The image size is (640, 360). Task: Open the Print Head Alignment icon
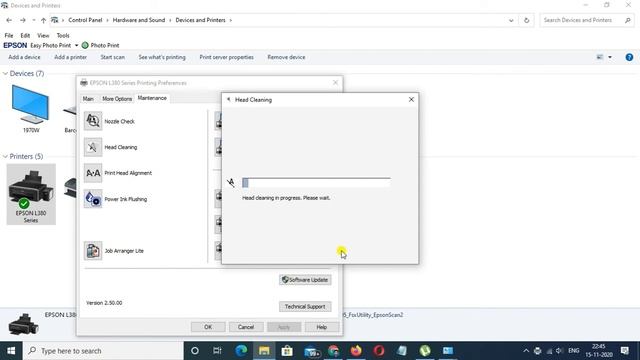point(93,173)
